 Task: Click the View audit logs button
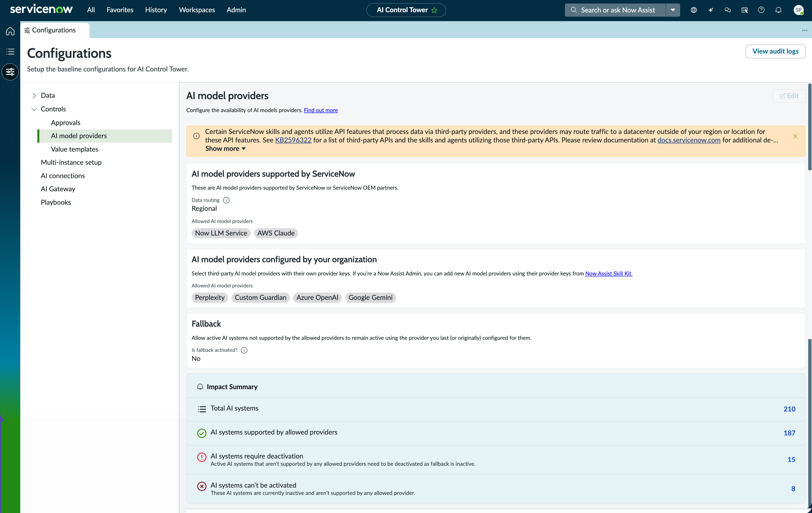click(775, 51)
